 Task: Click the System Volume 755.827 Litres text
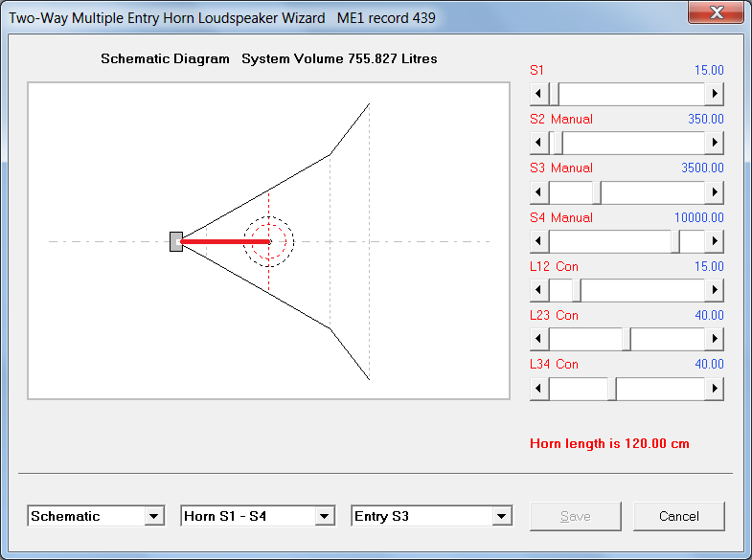point(339,58)
